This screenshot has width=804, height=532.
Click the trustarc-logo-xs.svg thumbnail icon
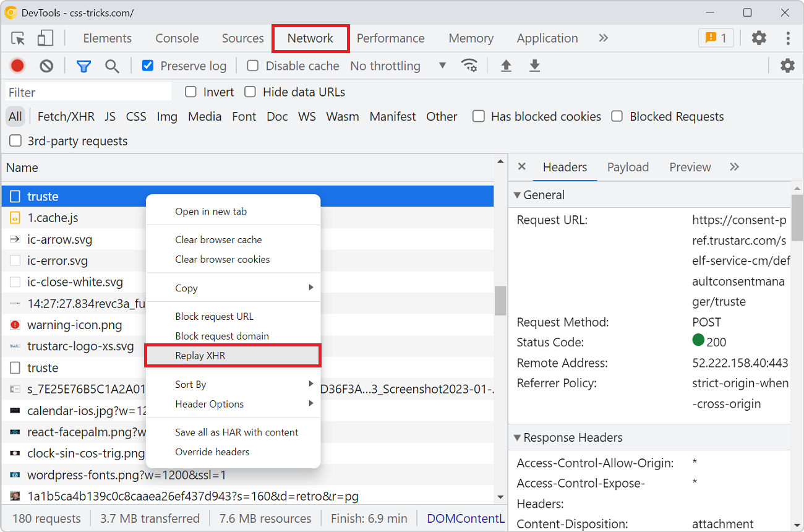[x=15, y=346]
